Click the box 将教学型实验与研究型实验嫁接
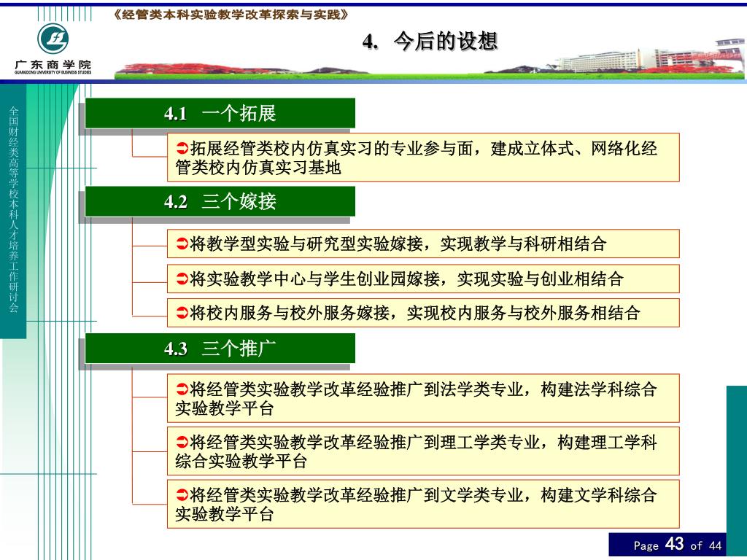Screen dimensions: 747x560 coord(423,244)
